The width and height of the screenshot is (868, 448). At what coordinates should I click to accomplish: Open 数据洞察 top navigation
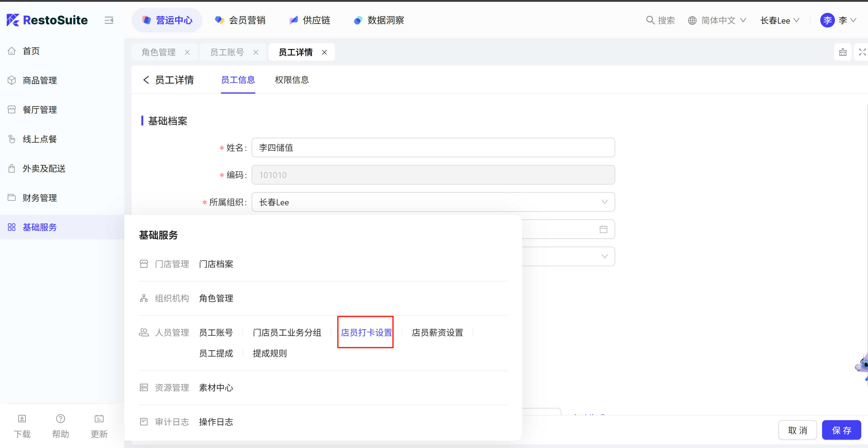click(x=379, y=20)
